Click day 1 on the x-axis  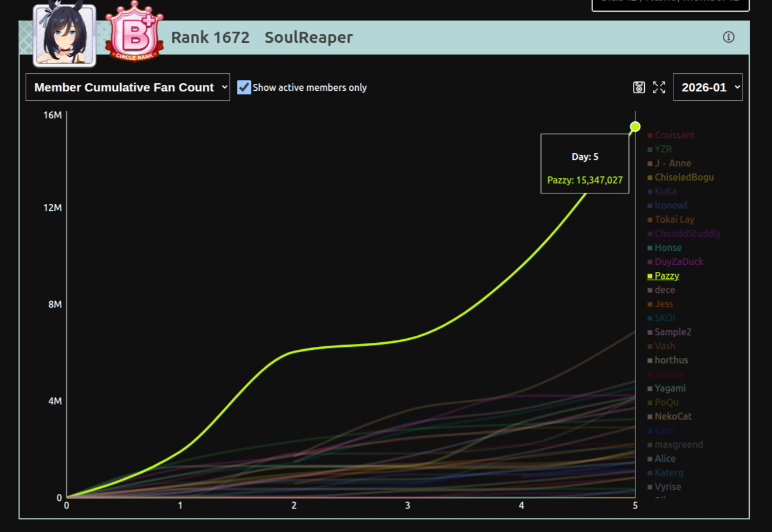pyautogui.click(x=180, y=505)
